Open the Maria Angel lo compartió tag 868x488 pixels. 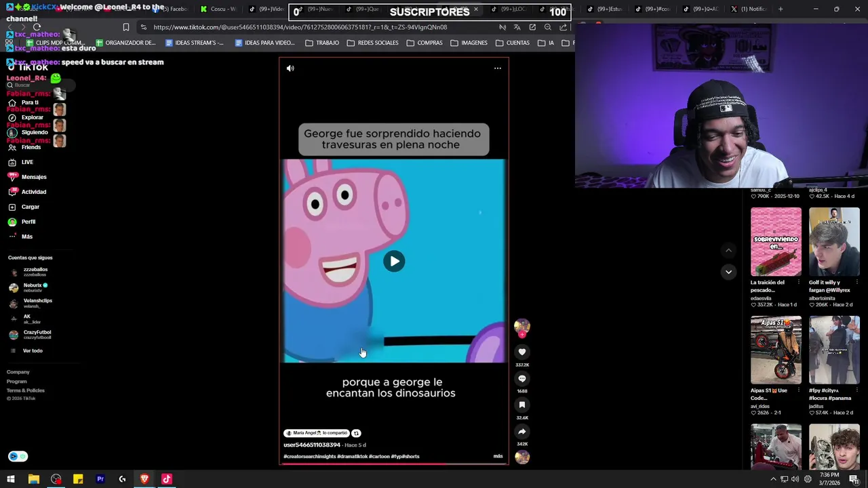coord(316,433)
